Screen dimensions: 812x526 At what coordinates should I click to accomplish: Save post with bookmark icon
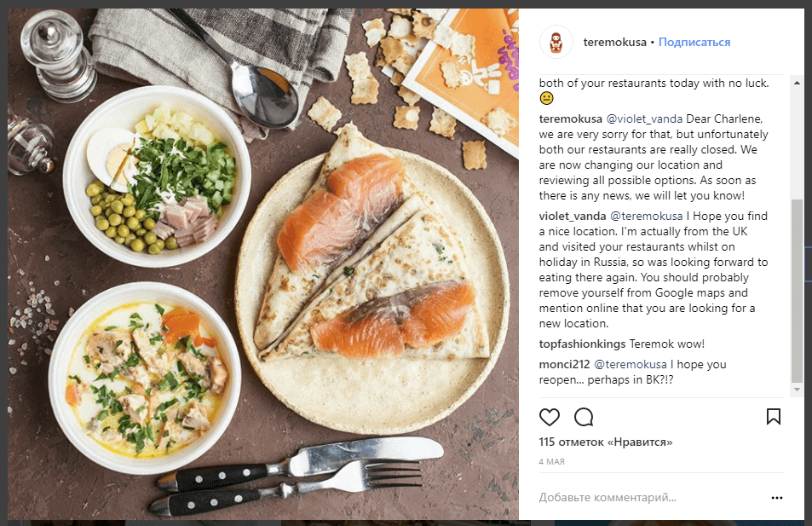[x=773, y=417]
